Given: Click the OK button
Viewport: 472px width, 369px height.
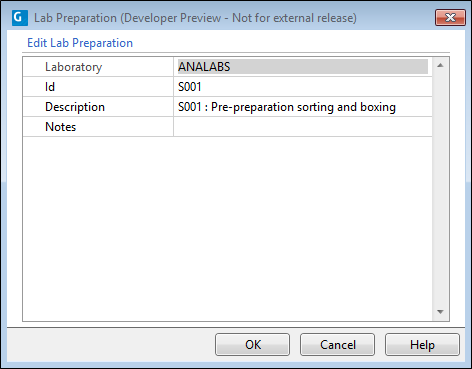Looking at the screenshot, I should [x=252, y=345].
